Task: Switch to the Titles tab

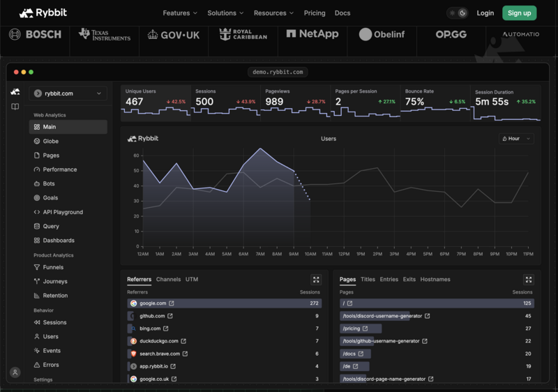Action: pos(368,280)
